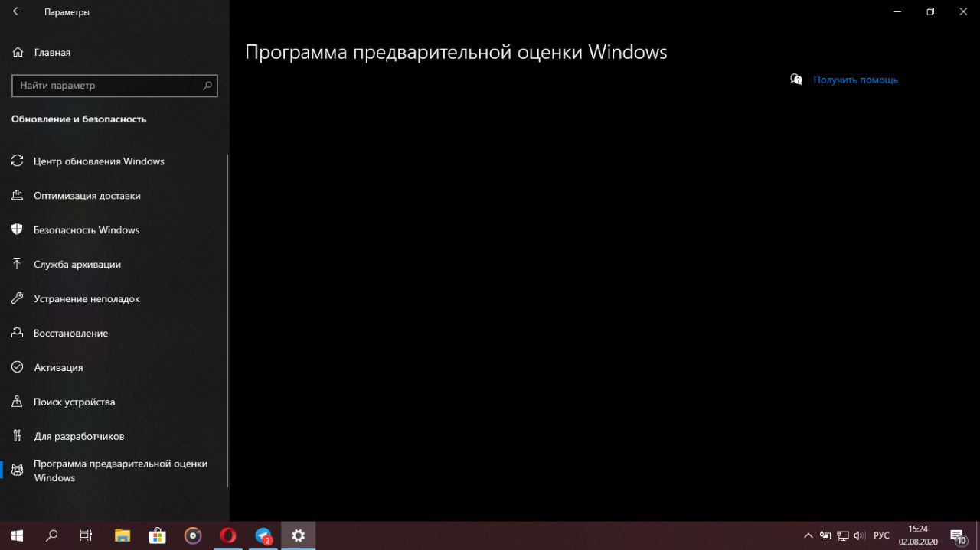This screenshot has width=980, height=550.
Task: Select Безопасность Windows
Action: [x=115, y=230]
